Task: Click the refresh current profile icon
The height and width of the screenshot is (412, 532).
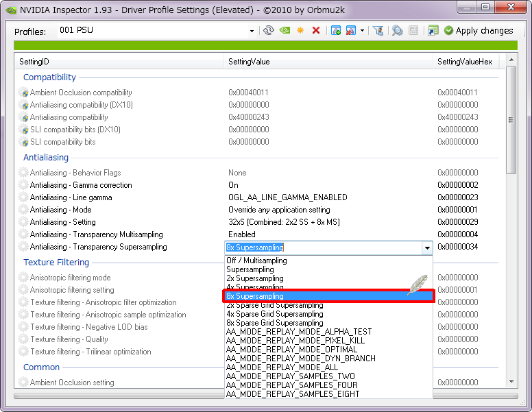Action: click(x=269, y=31)
